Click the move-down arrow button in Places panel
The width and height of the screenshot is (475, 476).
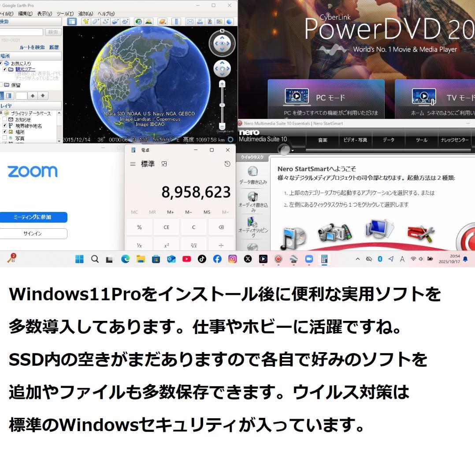click(x=43, y=96)
